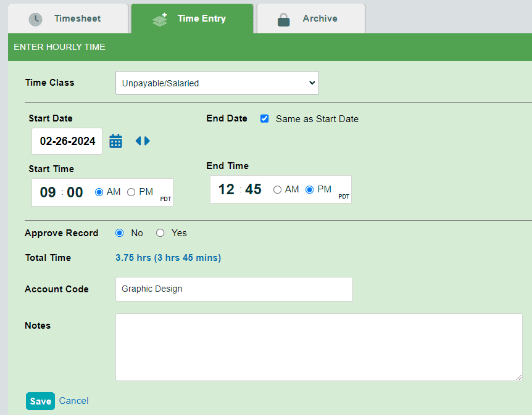This screenshot has width=532, height=415.
Task: Click the Account Code field showing Graphic Design
Action: pos(234,289)
